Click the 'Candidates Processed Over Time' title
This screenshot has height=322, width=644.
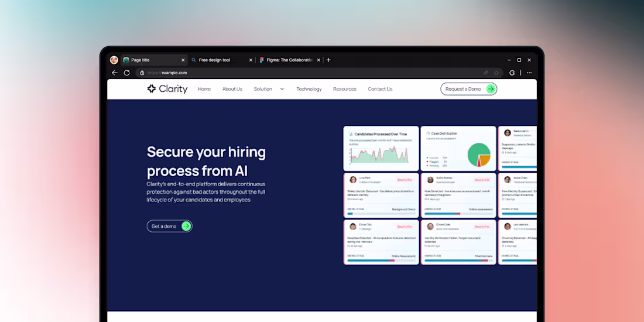(x=381, y=134)
